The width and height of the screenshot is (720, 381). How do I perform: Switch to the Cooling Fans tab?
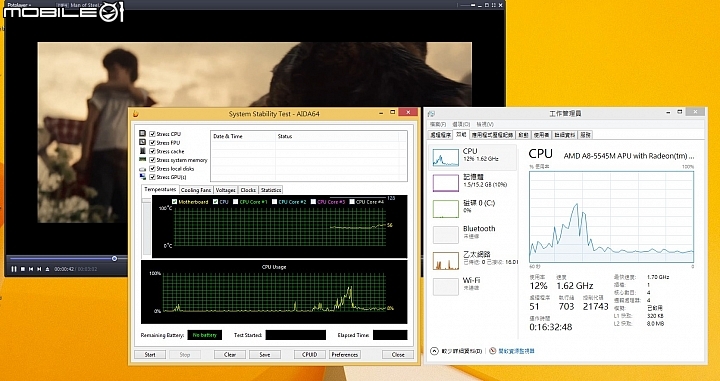[x=196, y=190]
